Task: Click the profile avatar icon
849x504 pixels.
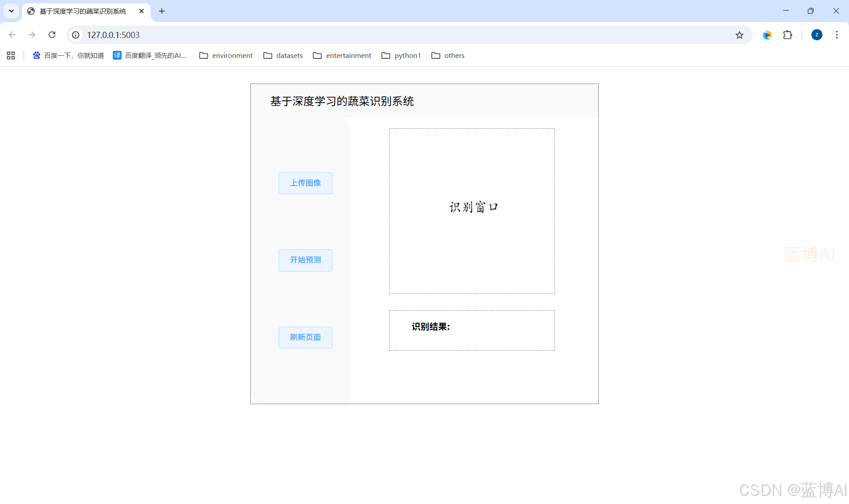Action: coord(817,35)
